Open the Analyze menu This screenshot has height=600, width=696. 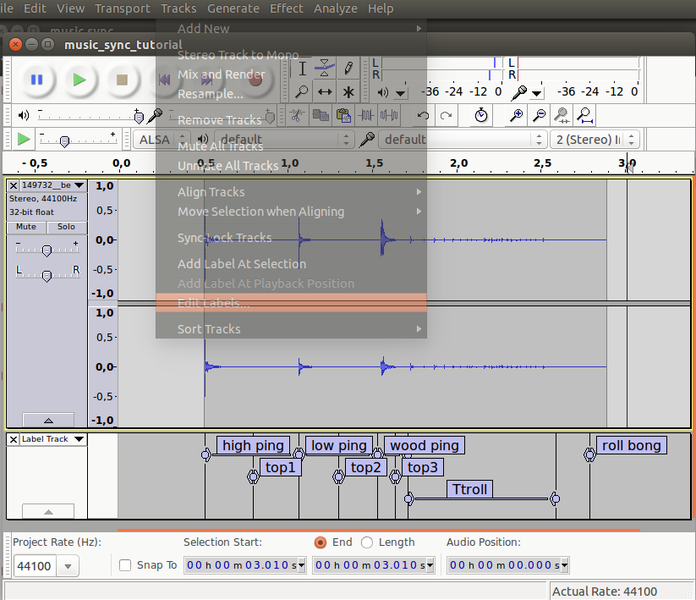(335, 8)
